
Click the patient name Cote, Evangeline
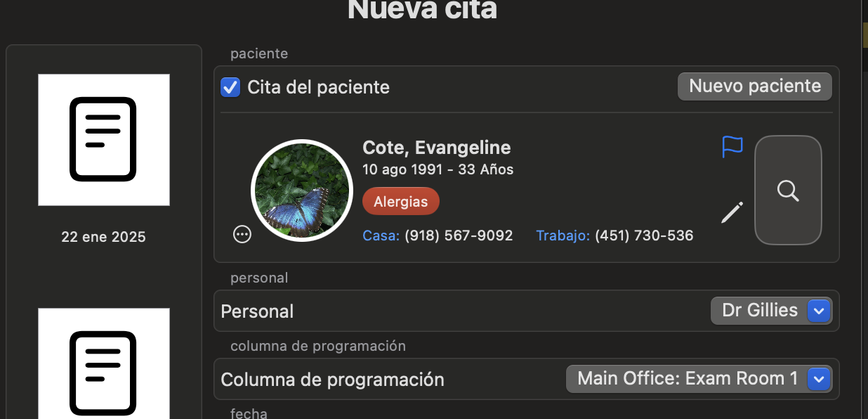437,148
